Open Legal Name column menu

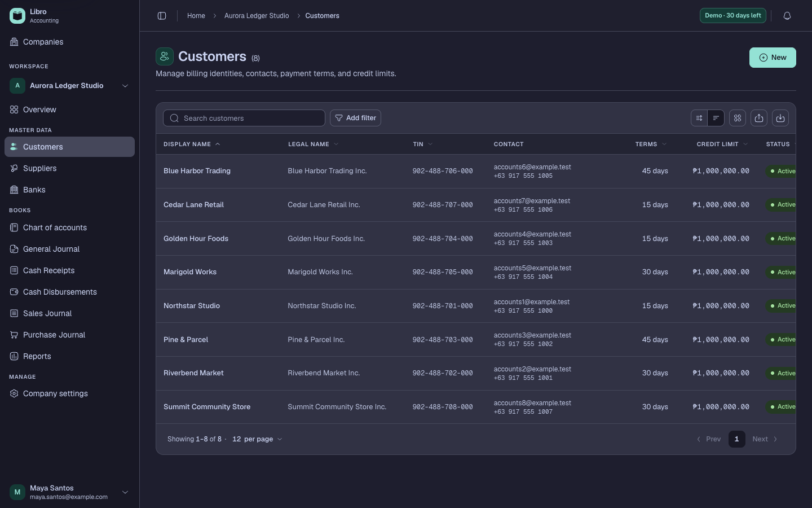[336, 144]
